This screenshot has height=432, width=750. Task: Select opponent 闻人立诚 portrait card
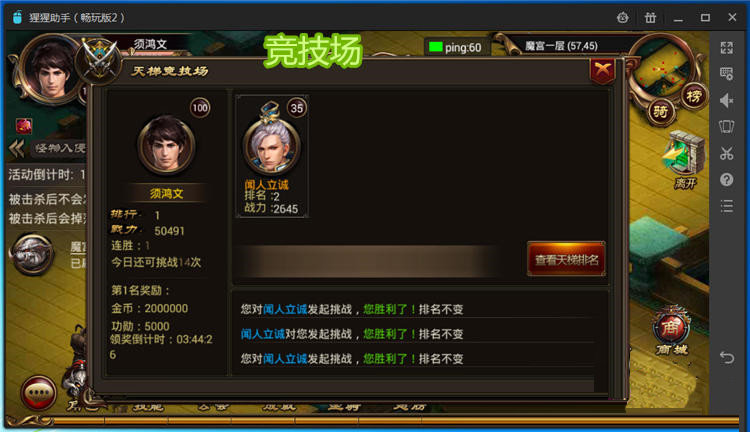[x=272, y=156]
